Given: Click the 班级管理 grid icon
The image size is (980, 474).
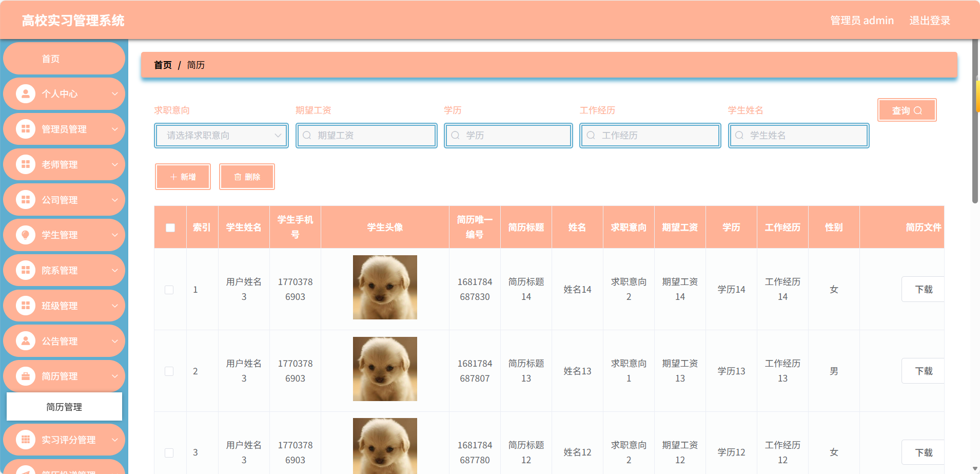Looking at the screenshot, I should coord(26,306).
